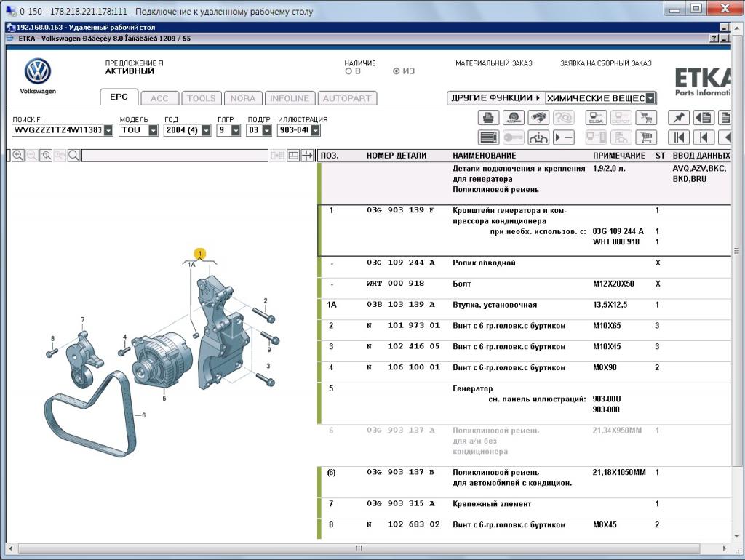The height and width of the screenshot is (560, 745).
Task: Select the 'В' availability radio button
Action: (348, 71)
